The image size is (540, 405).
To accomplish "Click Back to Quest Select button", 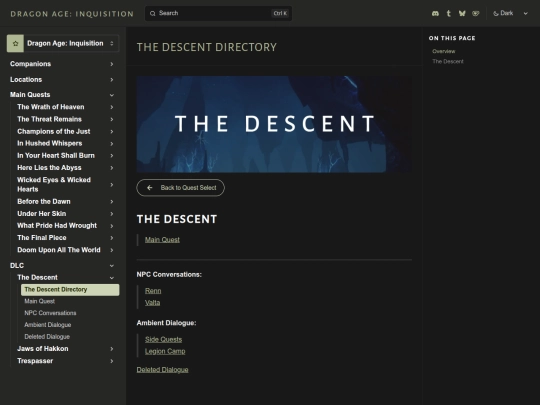I will [x=180, y=188].
